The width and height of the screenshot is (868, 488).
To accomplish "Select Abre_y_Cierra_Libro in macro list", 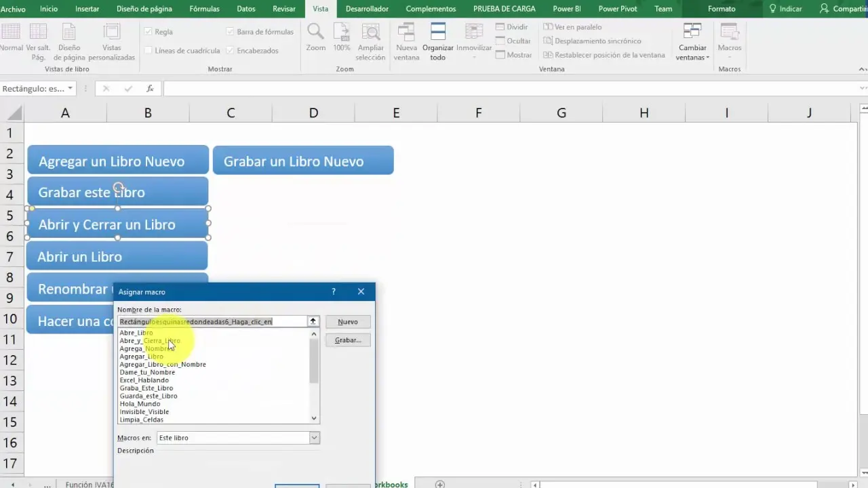I will tap(150, 341).
